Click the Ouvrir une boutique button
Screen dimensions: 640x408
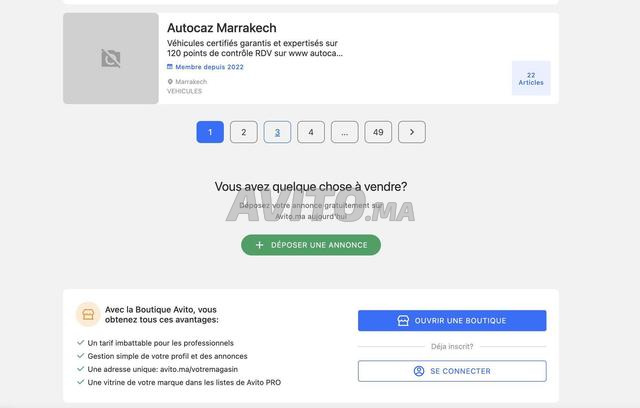click(x=452, y=321)
